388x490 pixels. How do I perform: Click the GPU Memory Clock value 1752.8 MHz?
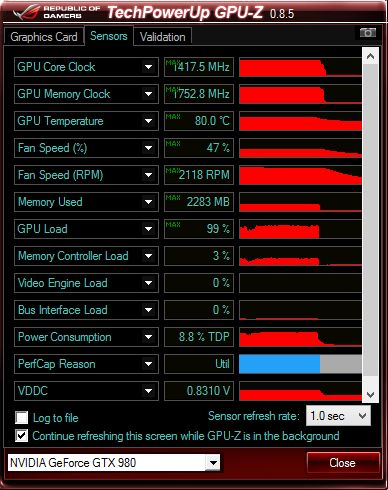click(x=199, y=94)
